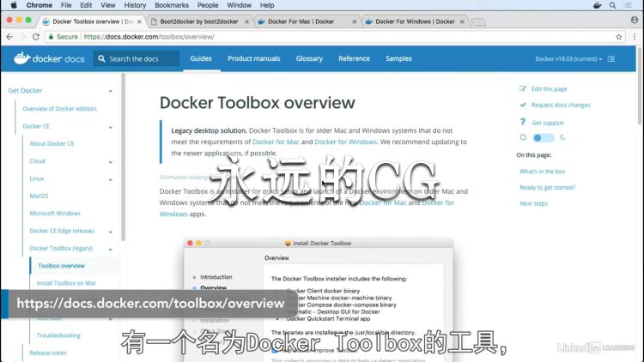The image size is (644, 362).
Task: Open the Guides nav tab
Action: coord(201,58)
